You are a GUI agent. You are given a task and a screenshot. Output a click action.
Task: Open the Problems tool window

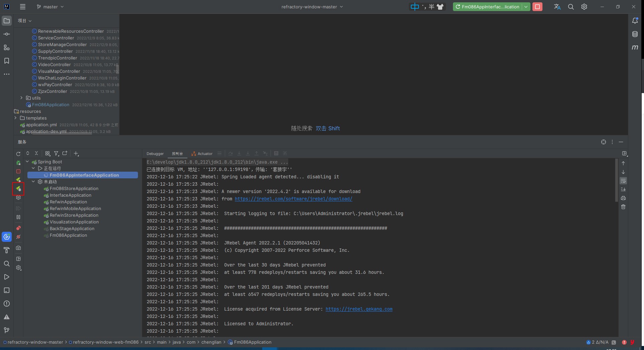[7, 304]
